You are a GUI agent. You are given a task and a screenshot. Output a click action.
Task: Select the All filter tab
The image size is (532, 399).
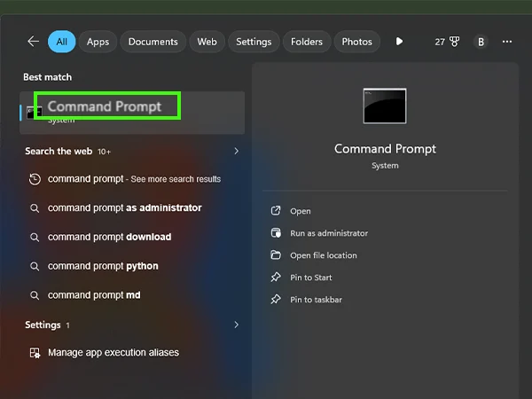(x=61, y=42)
